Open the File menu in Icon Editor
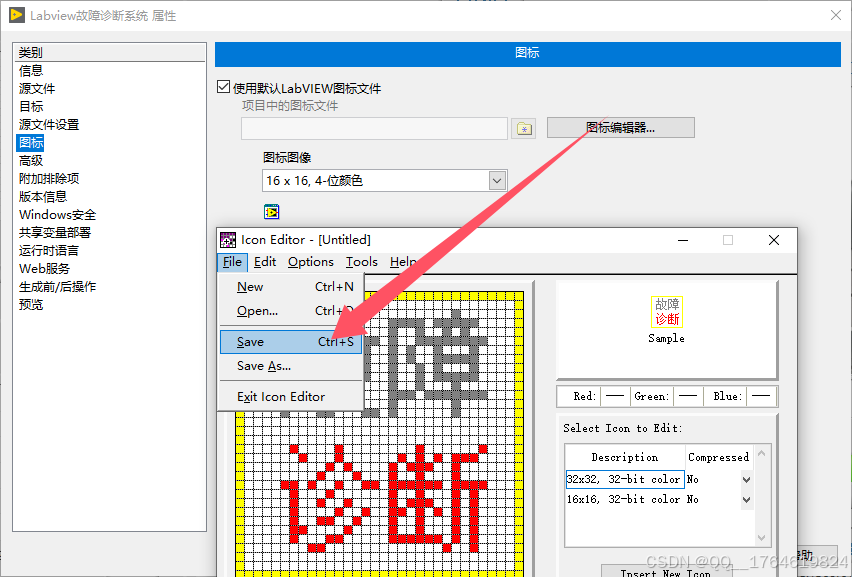The image size is (852, 577). pyautogui.click(x=233, y=262)
